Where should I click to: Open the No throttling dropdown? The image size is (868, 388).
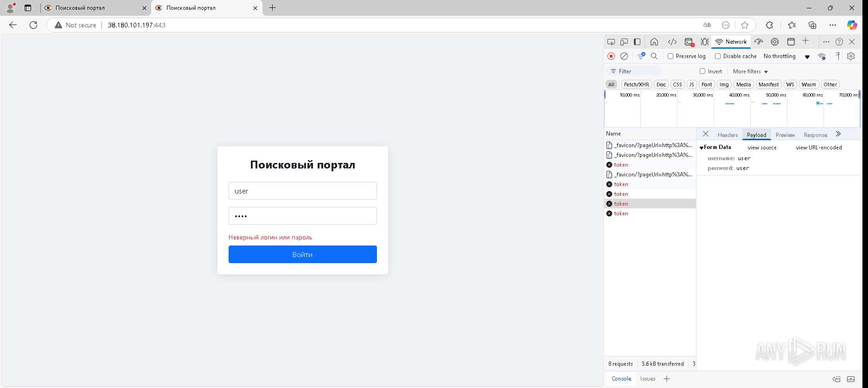787,56
